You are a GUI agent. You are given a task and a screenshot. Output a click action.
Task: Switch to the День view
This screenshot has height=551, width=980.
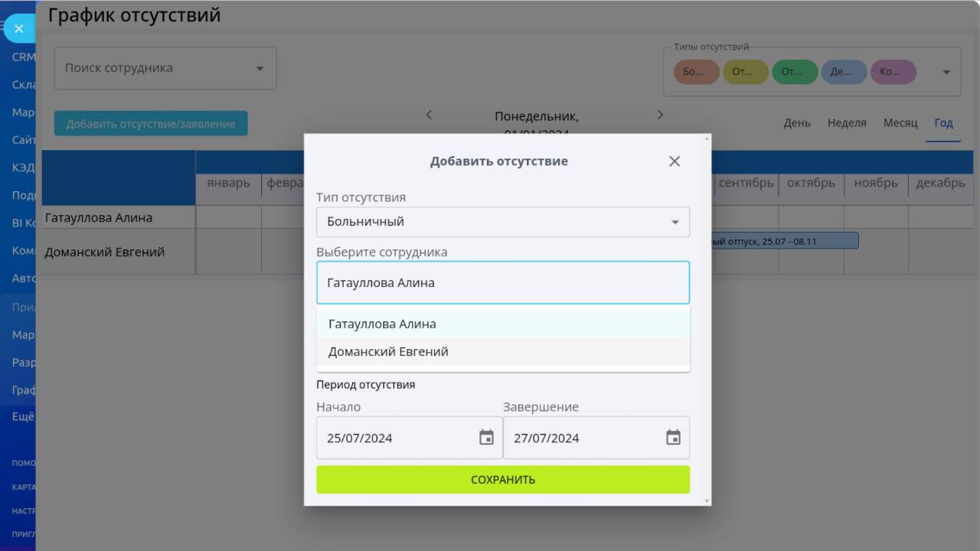click(x=797, y=123)
